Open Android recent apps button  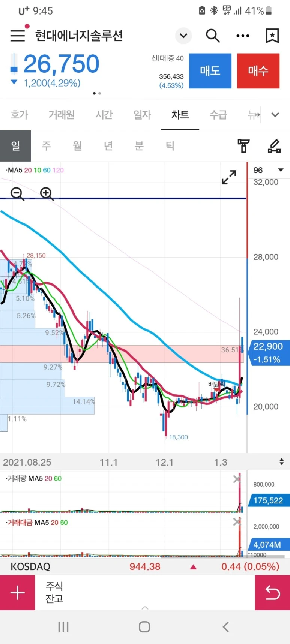63,627
